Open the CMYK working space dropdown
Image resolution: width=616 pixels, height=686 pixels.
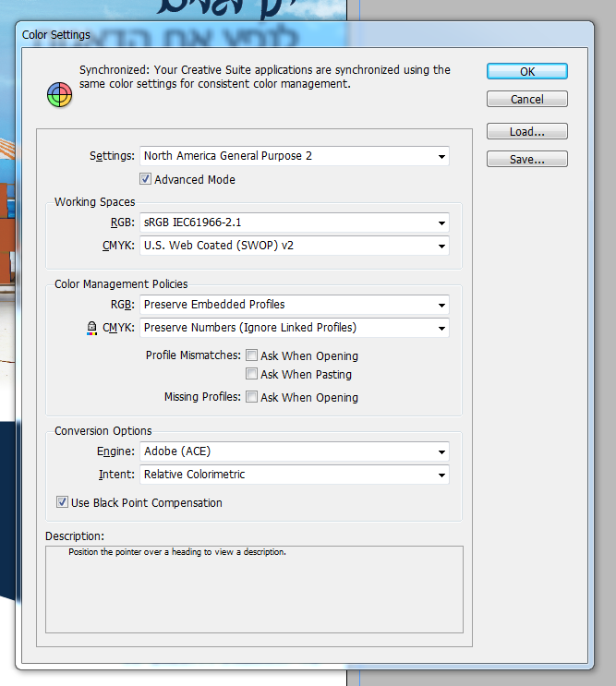(x=295, y=246)
